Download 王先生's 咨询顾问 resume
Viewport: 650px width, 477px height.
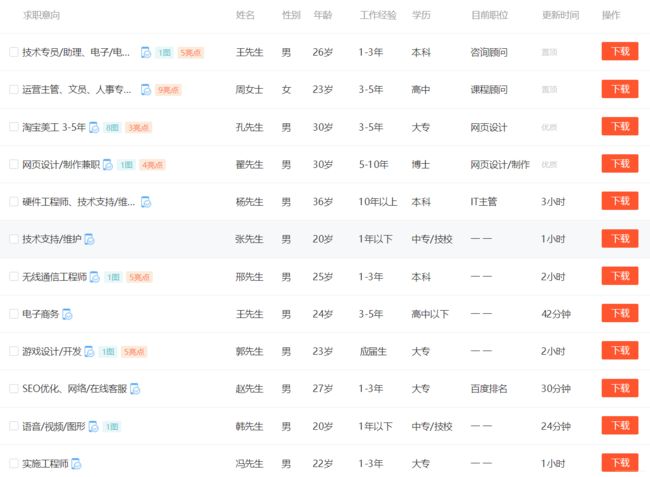pos(620,51)
